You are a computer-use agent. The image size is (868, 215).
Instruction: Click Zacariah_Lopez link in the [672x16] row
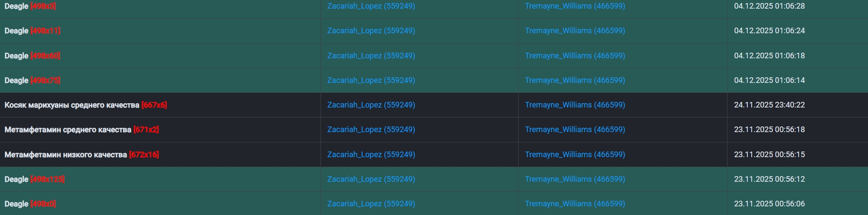[x=371, y=155]
